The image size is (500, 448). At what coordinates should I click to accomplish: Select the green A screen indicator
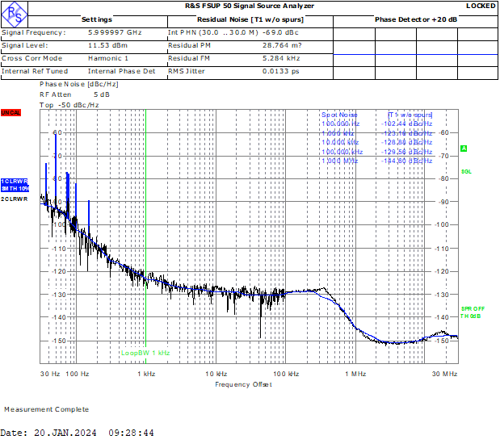[x=464, y=149]
